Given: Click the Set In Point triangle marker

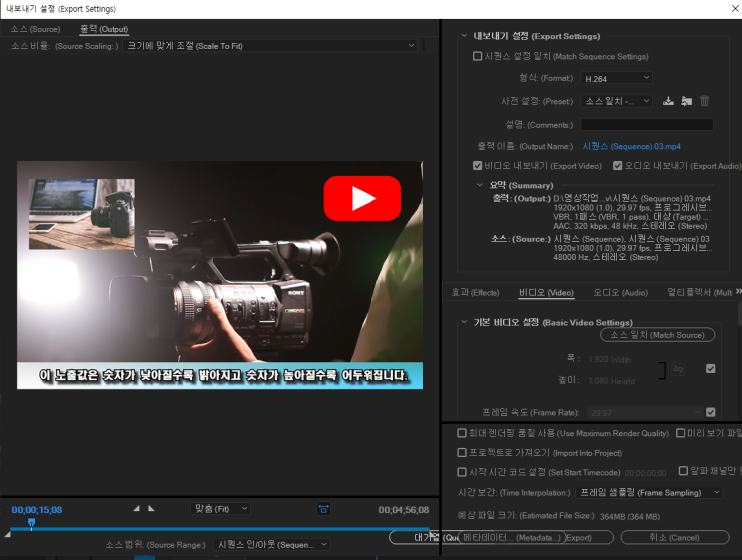Looking at the screenshot, I should click(136, 508).
